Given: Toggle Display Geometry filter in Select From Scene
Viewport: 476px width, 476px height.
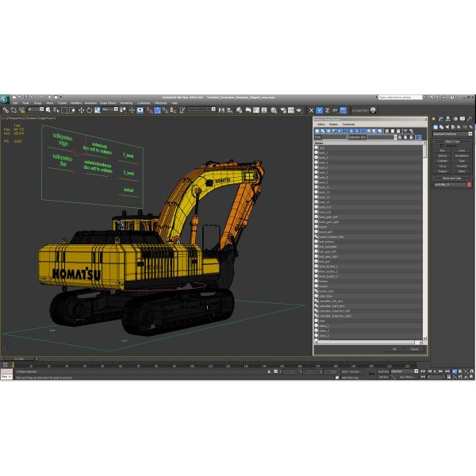Looking at the screenshot, I should 317,131.
